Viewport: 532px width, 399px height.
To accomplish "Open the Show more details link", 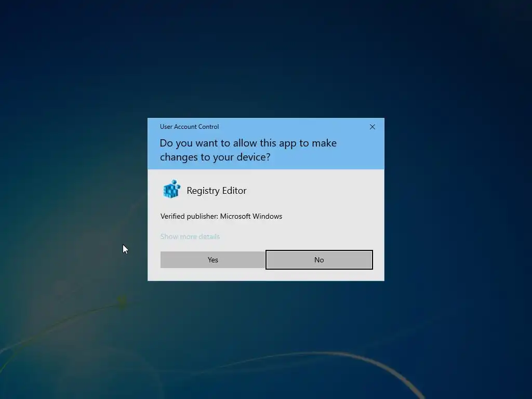I will coord(190,236).
